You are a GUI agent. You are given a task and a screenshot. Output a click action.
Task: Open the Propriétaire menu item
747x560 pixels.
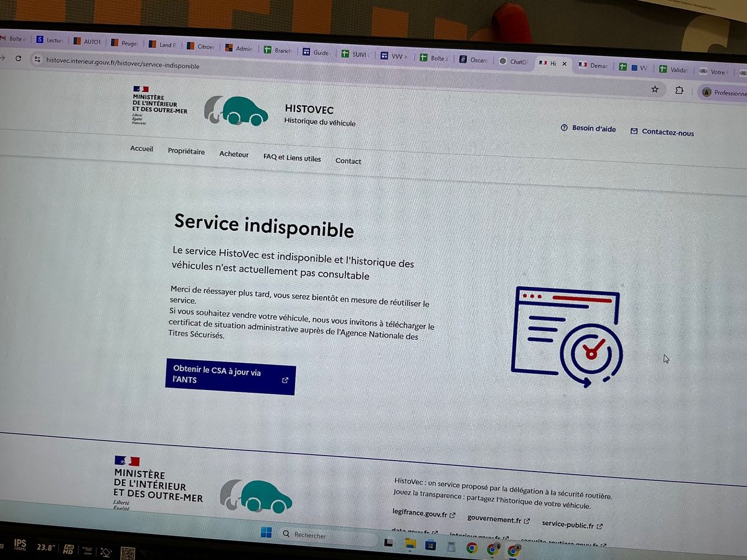click(x=186, y=151)
